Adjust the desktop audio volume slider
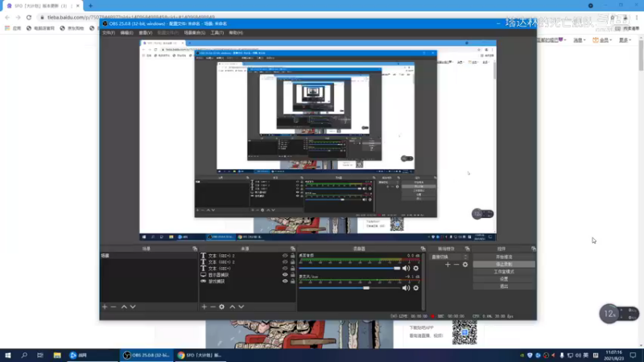This screenshot has height=362, width=644. click(349, 268)
